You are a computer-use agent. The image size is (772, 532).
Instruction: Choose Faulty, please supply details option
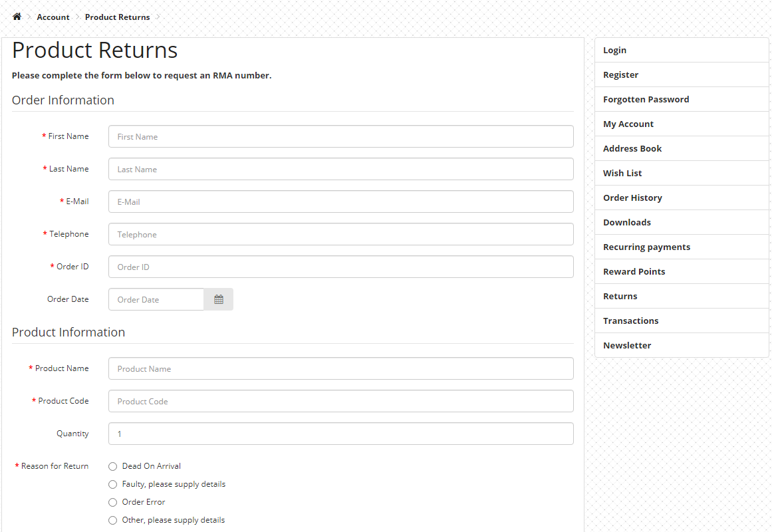tap(113, 484)
